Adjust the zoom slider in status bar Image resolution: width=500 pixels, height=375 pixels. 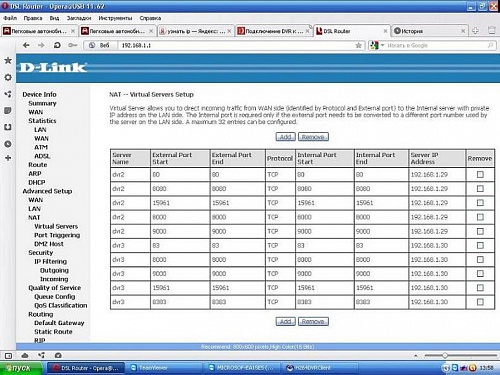(x=445, y=356)
